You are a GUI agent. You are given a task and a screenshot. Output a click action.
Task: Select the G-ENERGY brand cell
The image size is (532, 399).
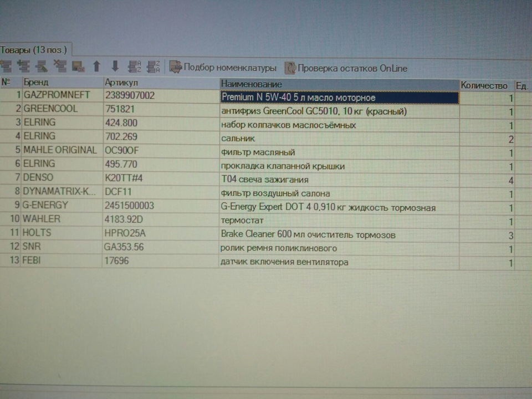point(62,205)
